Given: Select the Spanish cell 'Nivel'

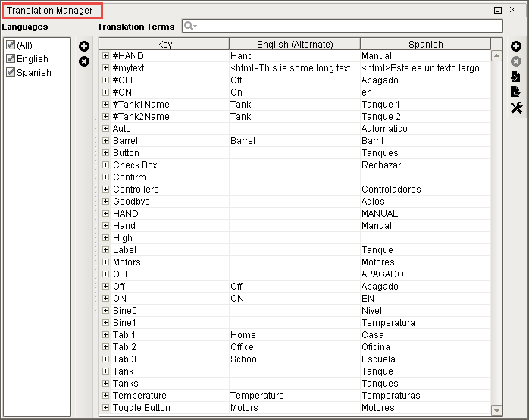Looking at the screenshot, I should click(425, 311).
